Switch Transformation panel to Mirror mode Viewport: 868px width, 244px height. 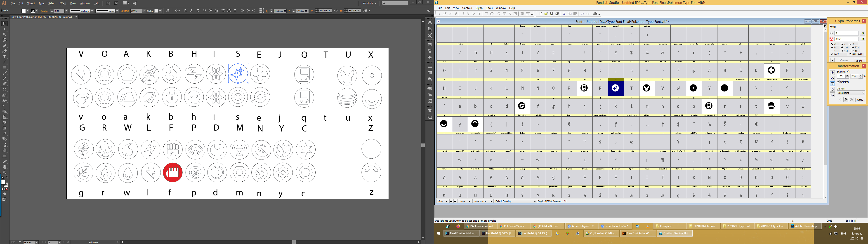(x=832, y=95)
